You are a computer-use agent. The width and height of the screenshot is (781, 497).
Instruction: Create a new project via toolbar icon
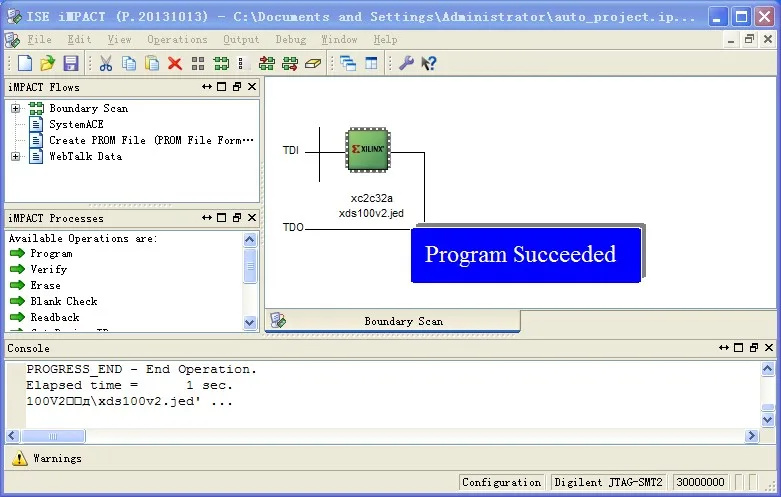[25, 63]
